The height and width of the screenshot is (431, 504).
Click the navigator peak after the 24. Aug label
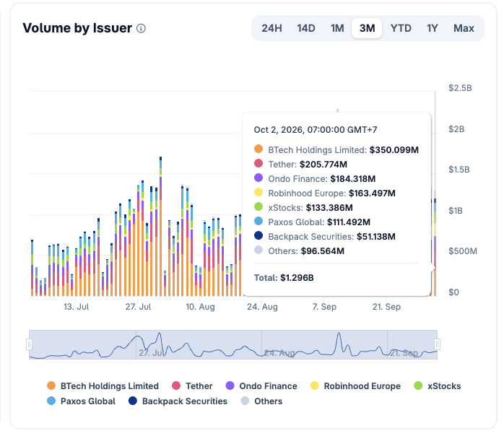click(x=339, y=335)
